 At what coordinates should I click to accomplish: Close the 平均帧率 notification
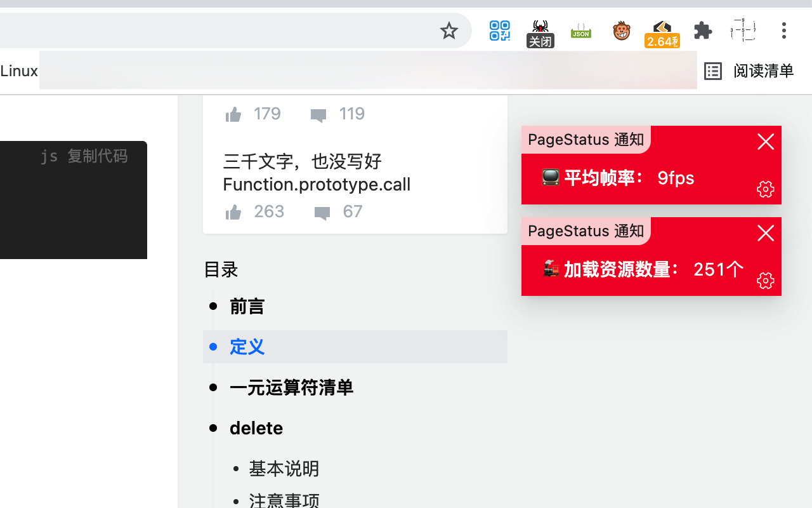(x=766, y=142)
